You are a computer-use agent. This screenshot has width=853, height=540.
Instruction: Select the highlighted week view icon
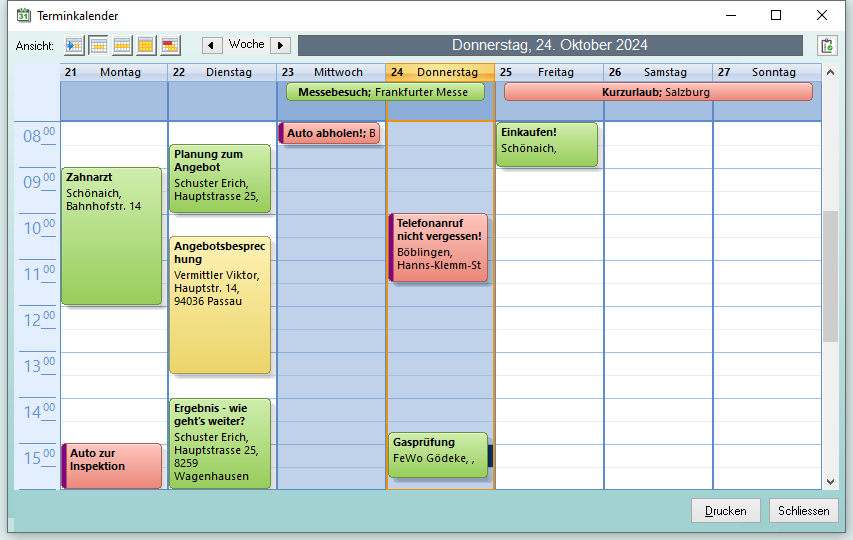click(99, 45)
